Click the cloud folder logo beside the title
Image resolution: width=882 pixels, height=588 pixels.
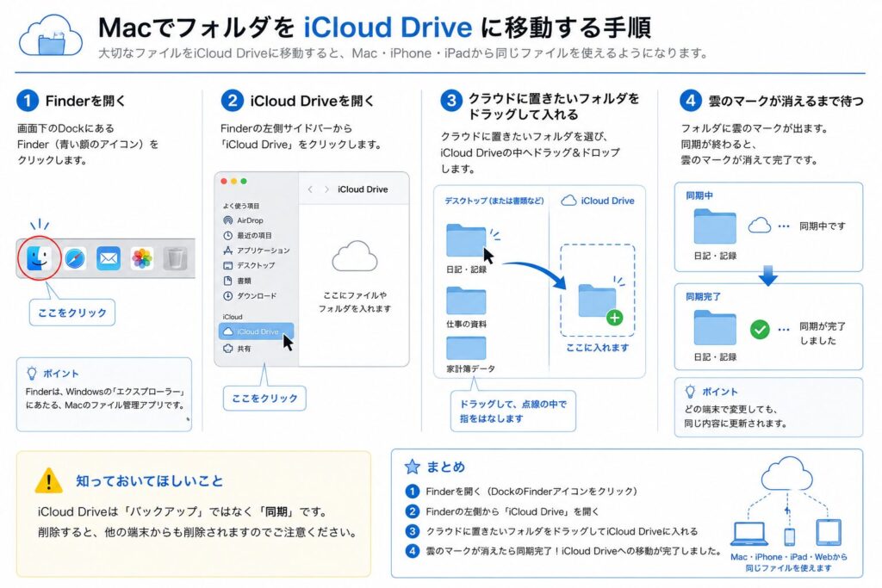pos(51,35)
